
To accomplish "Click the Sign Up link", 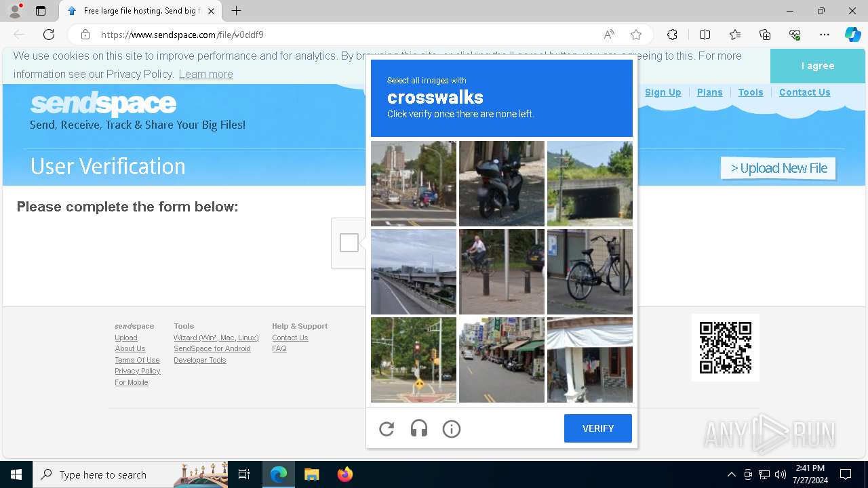I will point(663,92).
